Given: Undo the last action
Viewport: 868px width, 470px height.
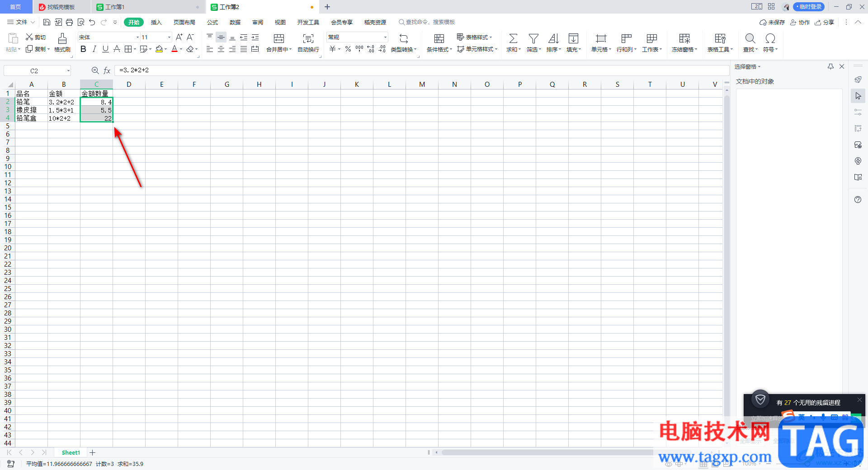Looking at the screenshot, I should (x=92, y=22).
